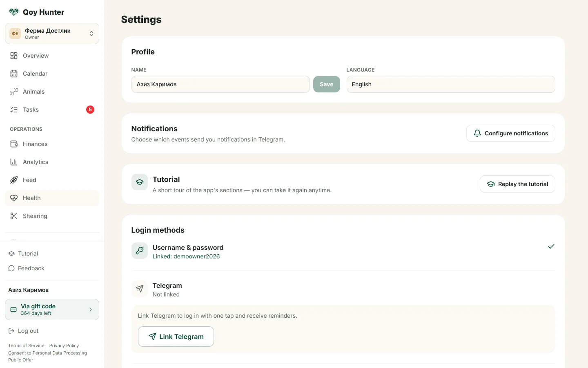Click the Calendar icon in sidebar

point(14,74)
